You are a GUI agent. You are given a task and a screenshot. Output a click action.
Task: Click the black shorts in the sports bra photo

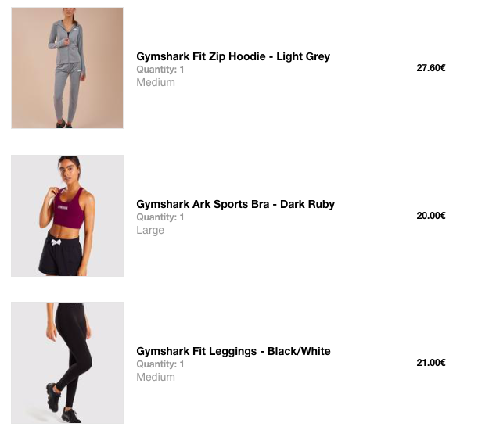tap(62, 256)
